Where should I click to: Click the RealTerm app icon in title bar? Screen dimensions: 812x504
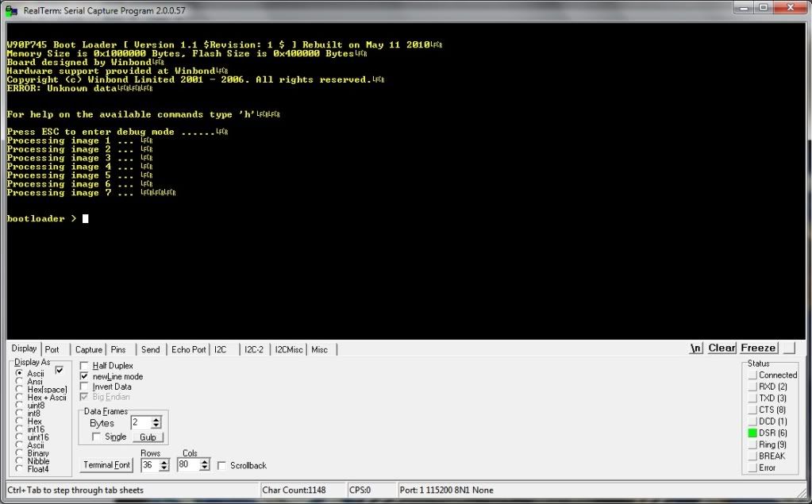pyautogui.click(x=11, y=10)
